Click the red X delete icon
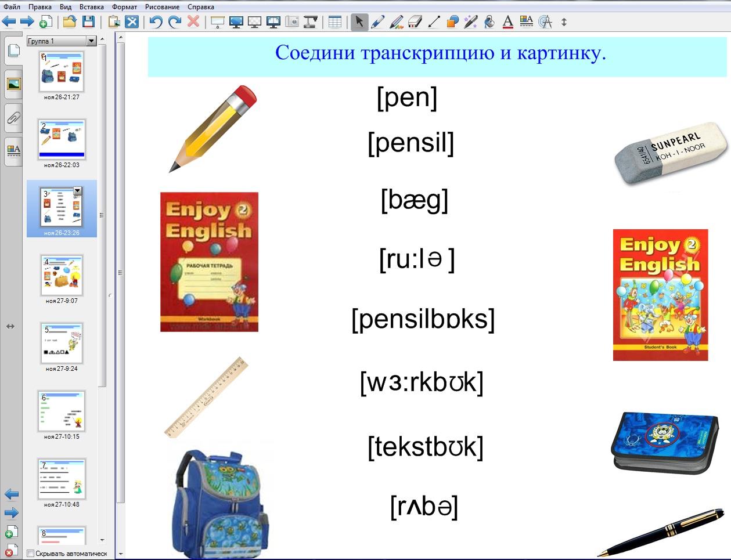 click(x=193, y=22)
